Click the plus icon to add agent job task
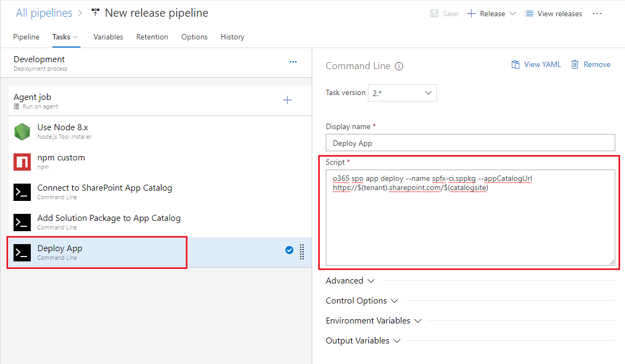Image resolution: width=625 pixels, height=364 pixels. [x=287, y=100]
